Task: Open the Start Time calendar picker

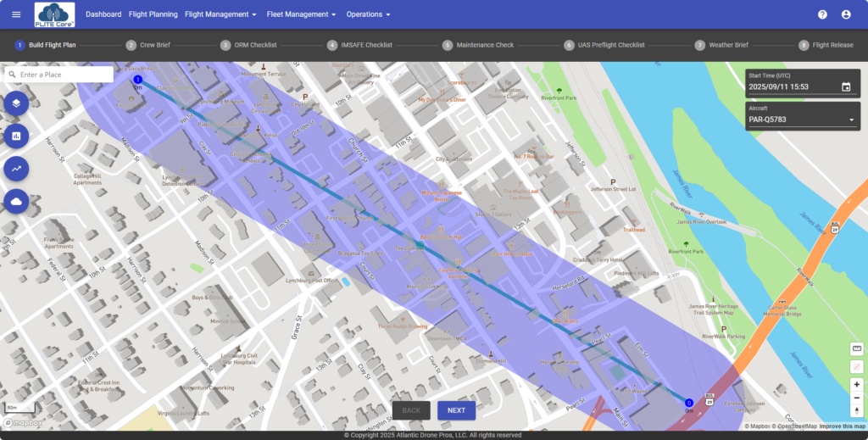Action: (x=846, y=86)
